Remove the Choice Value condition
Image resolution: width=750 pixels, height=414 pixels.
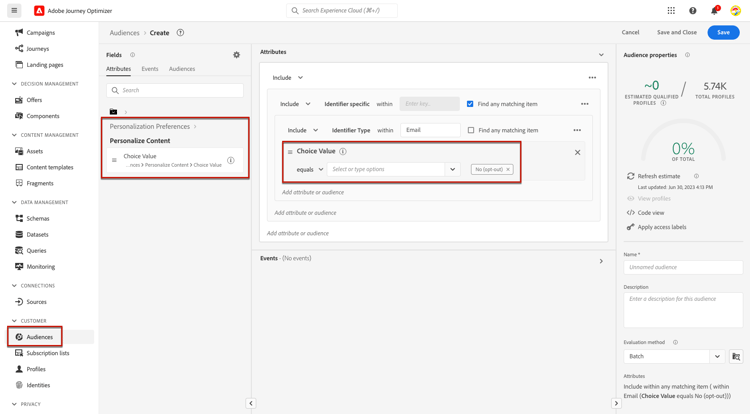coord(577,153)
